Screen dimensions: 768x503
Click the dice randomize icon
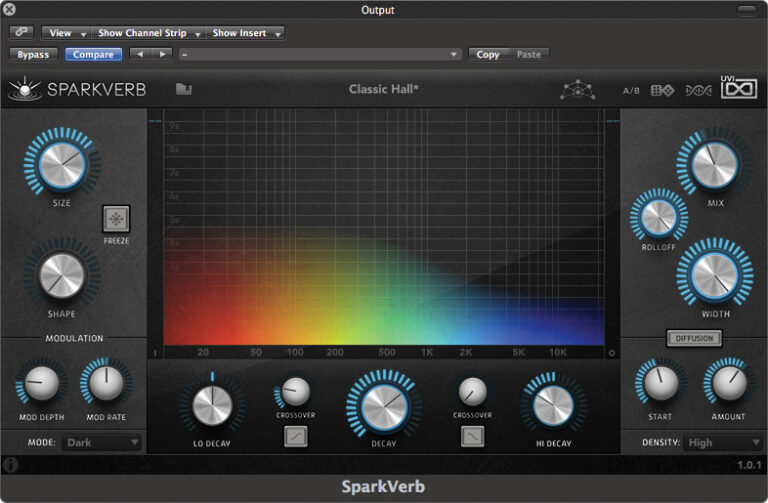[x=662, y=90]
